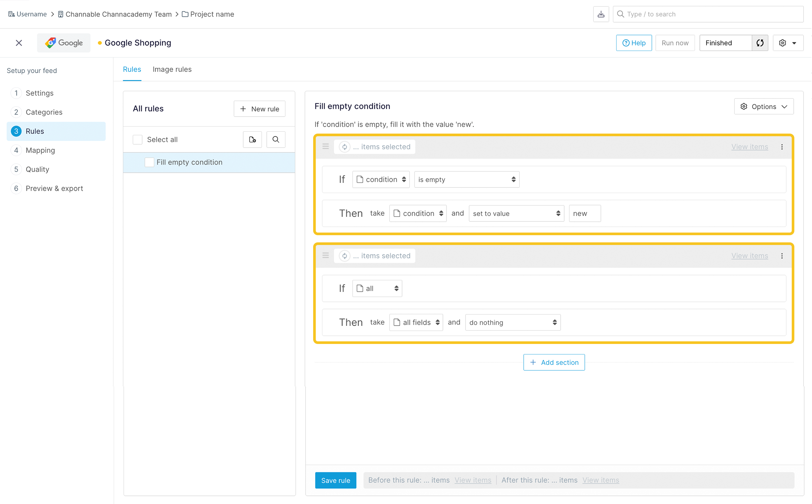Viewport: 812px width, 504px height.
Task: Open the 'is empty' operator dropdown
Action: (466, 179)
